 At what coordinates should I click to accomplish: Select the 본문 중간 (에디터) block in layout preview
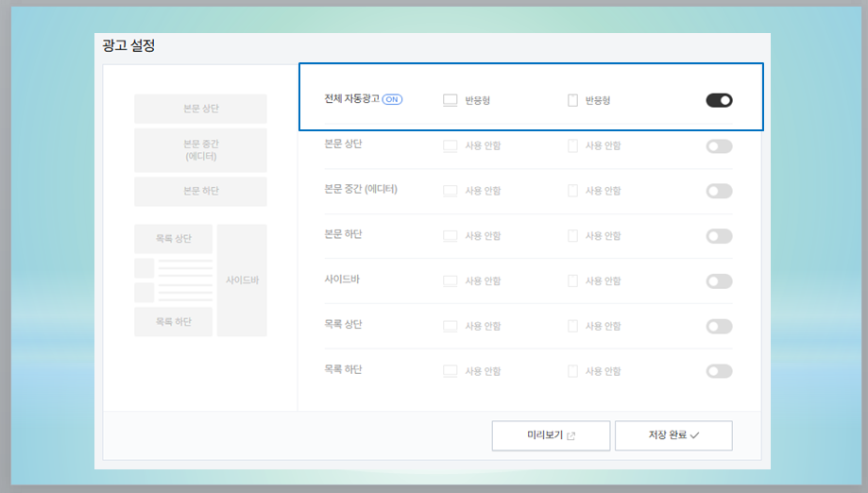pyautogui.click(x=200, y=150)
